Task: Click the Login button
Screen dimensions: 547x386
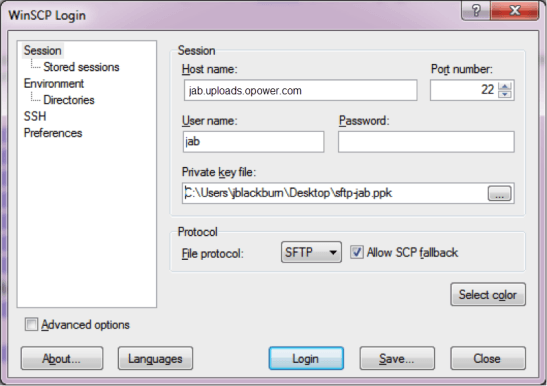Action: click(x=306, y=358)
